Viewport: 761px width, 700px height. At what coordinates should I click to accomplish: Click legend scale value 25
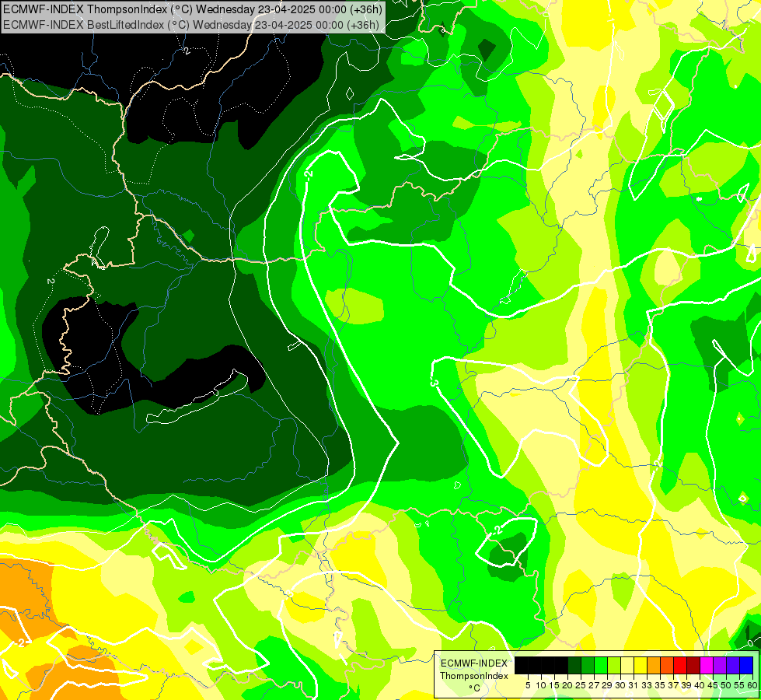coord(581,685)
